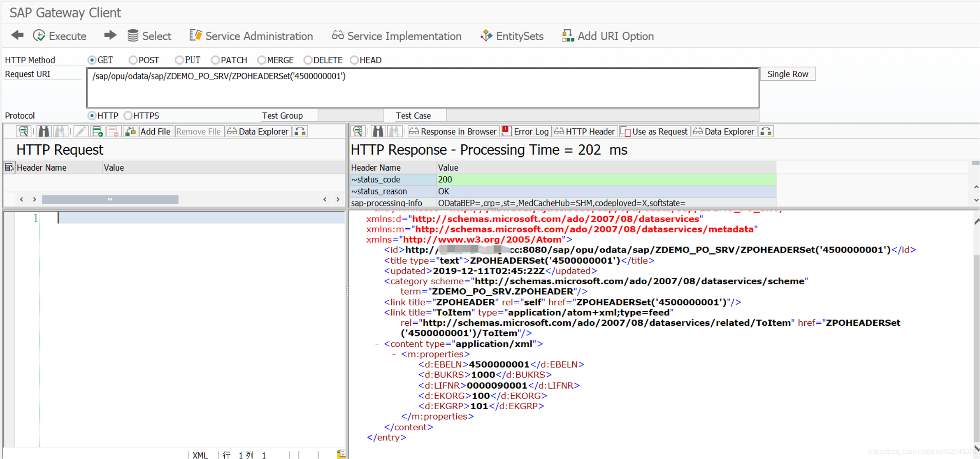Click the Execute clock icon
Viewport: 980px width, 459px height.
[39, 36]
